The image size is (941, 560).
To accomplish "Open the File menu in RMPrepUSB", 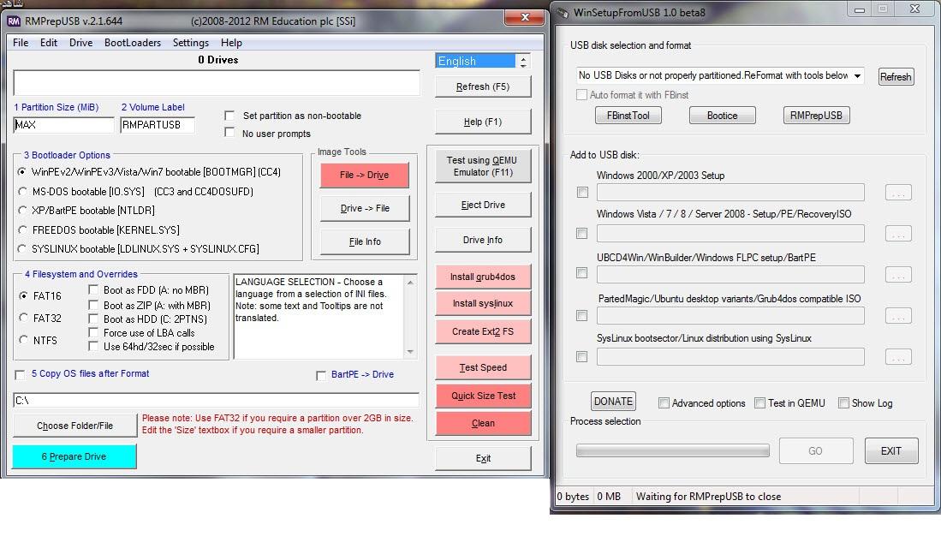I will (x=21, y=43).
